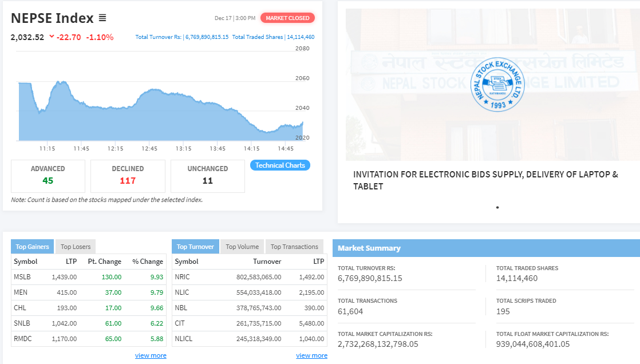The width and height of the screenshot is (640, 364).
Task: Click NLIC's turnover 554,033,418.00
Action: click(259, 292)
